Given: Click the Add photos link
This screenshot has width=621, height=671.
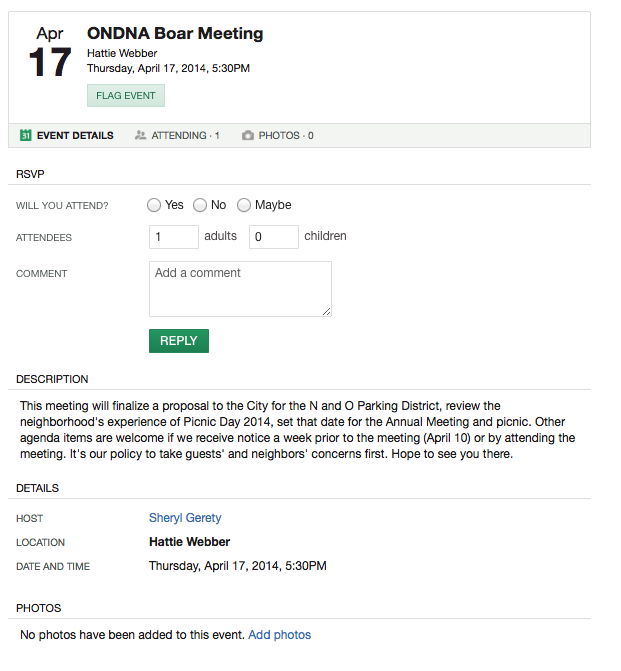Looking at the screenshot, I should [279, 635].
